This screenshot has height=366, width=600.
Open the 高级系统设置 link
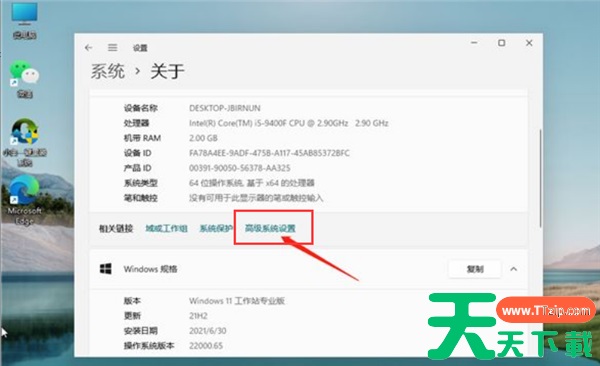(270, 229)
